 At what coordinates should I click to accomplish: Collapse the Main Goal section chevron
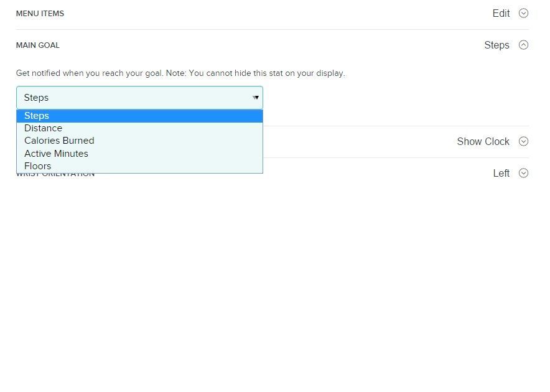click(x=523, y=45)
